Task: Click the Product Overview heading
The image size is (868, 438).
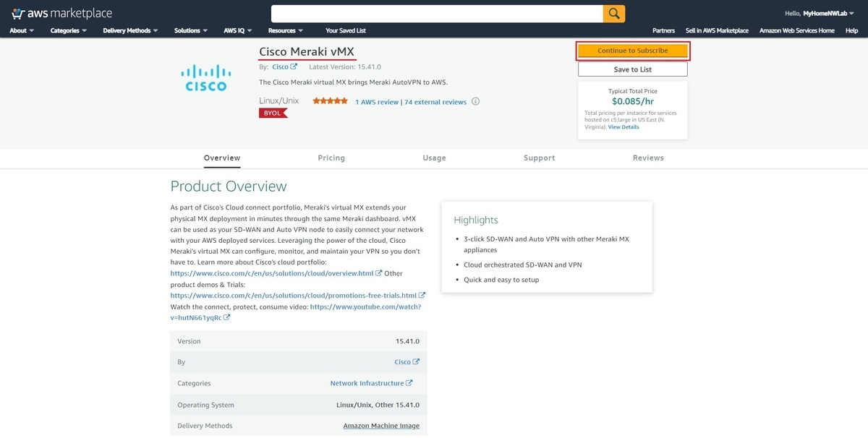Action: (229, 186)
